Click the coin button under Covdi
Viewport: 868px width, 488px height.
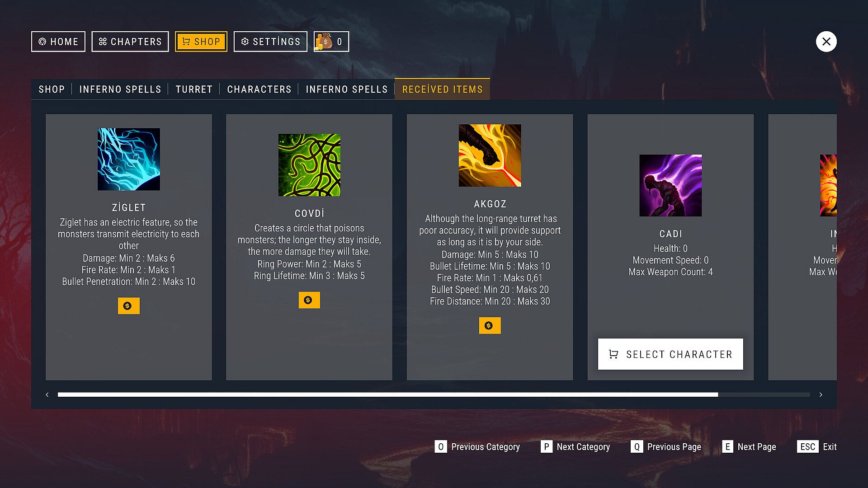coord(309,300)
